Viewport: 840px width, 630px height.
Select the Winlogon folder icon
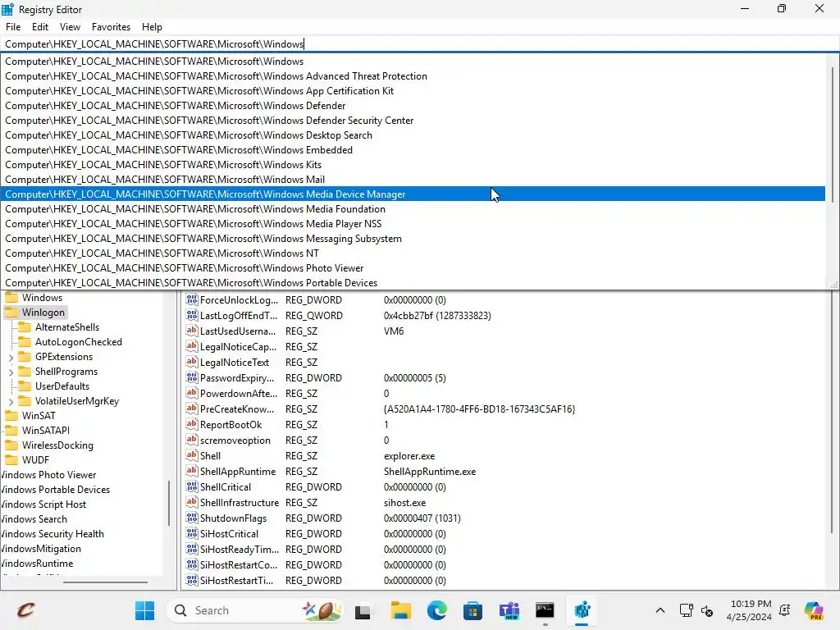[11, 313]
